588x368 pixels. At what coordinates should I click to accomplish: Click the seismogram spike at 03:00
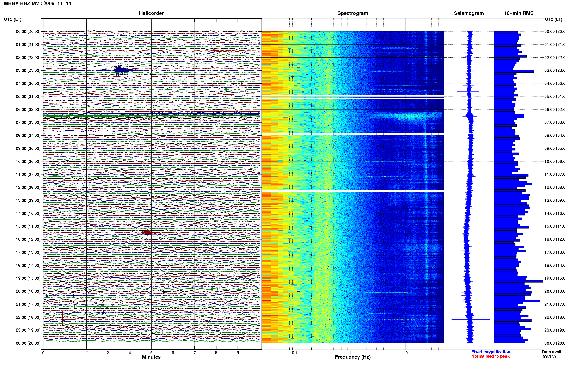(469, 71)
